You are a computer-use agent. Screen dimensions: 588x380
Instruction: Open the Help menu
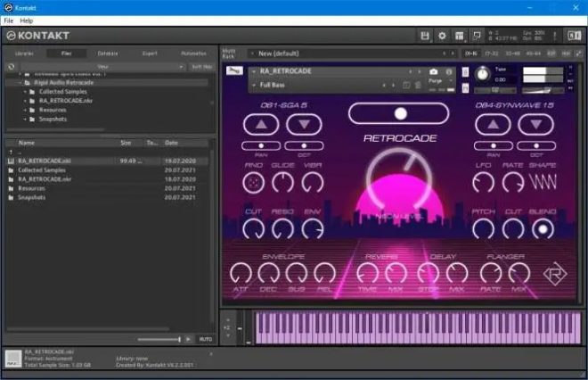point(26,21)
